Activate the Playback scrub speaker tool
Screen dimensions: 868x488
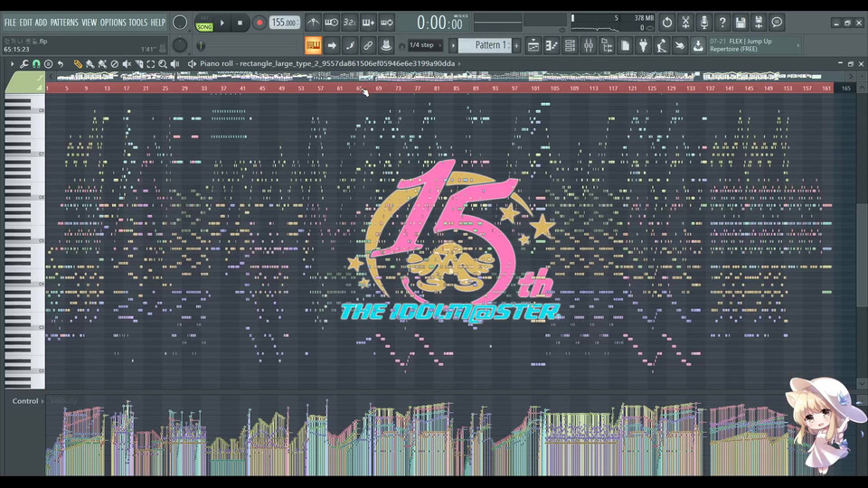tap(175, 64)
